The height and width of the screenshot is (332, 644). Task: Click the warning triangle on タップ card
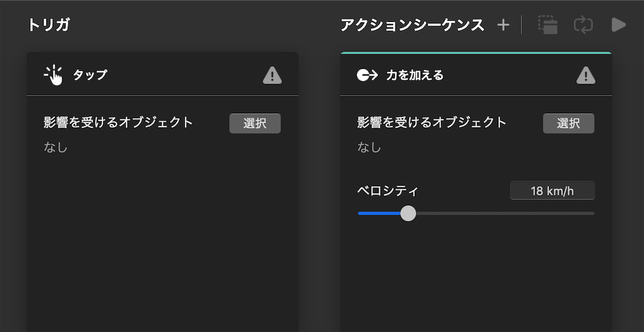click(x=272, y=75)
